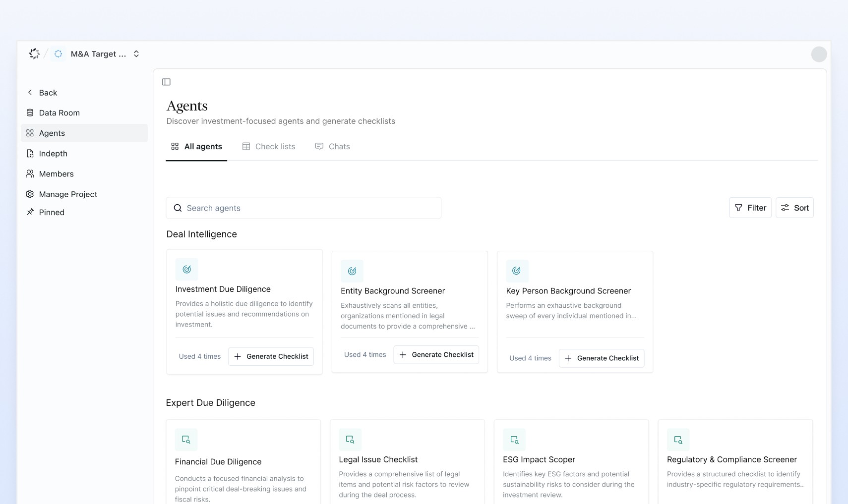Generate Checklist for Key Person Background Screener
The width and height of the screenshot is (848, 504).
[602, 358]
